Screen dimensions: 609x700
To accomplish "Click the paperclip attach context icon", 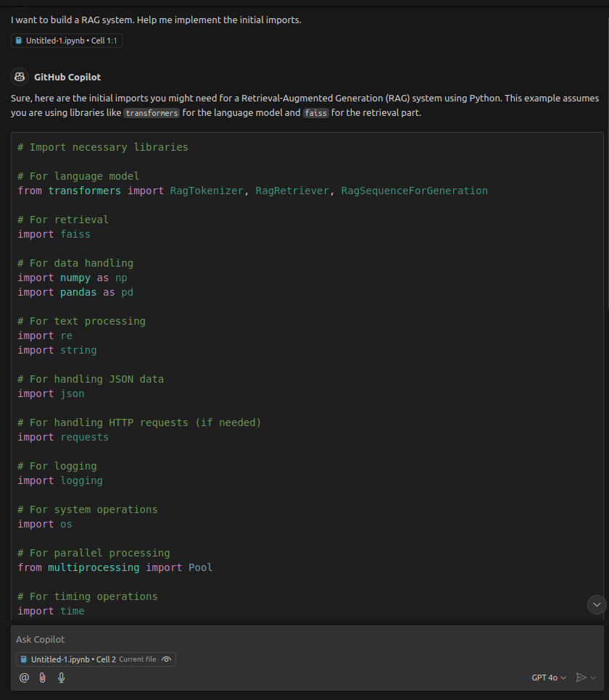I will (43, 678).
